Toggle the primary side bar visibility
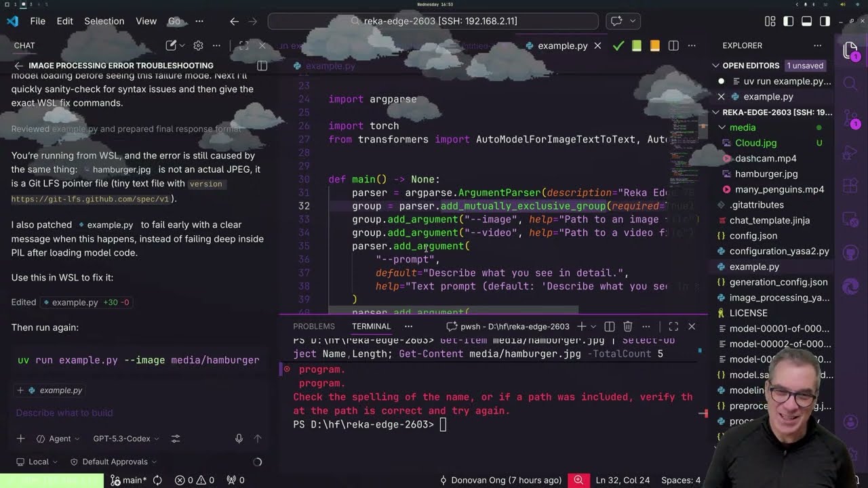868x488 pixels. click(x=788, y=21)
